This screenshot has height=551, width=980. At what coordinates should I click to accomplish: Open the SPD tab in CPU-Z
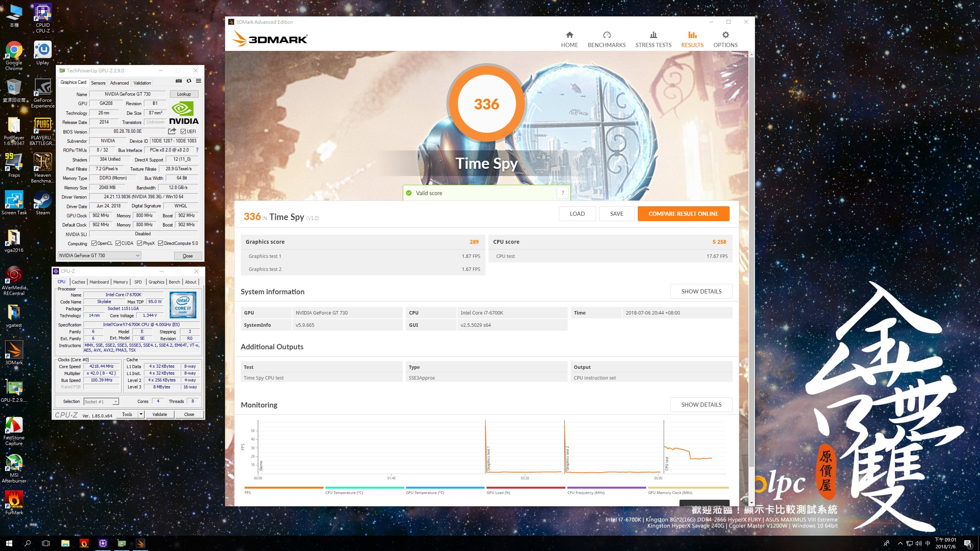point(138,282)
